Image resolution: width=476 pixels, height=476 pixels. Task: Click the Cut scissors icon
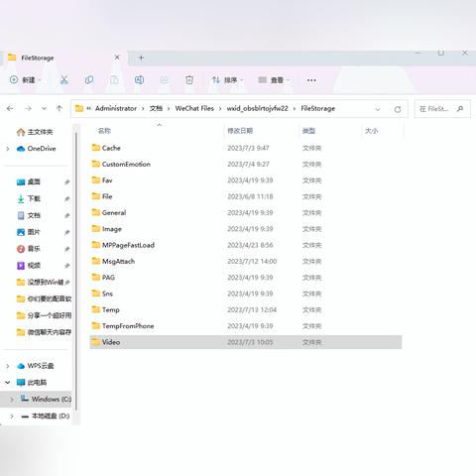[64, 80]
